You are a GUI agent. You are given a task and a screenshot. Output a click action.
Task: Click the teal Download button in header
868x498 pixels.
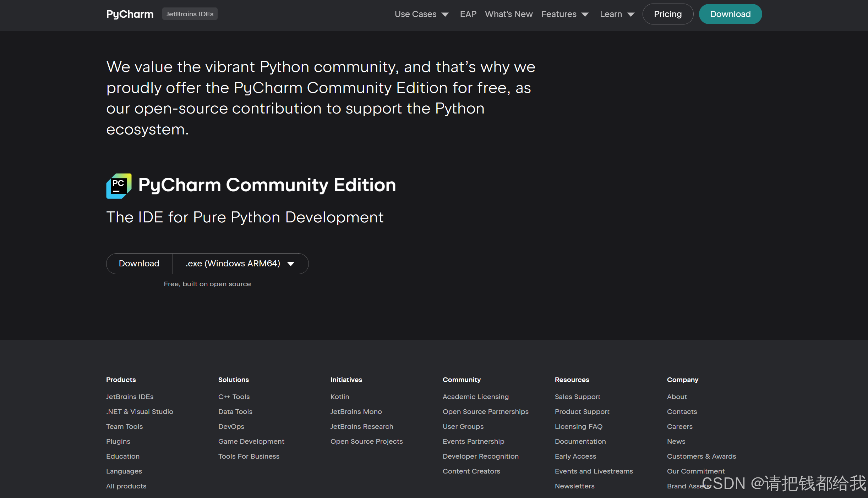click(730, 14)
